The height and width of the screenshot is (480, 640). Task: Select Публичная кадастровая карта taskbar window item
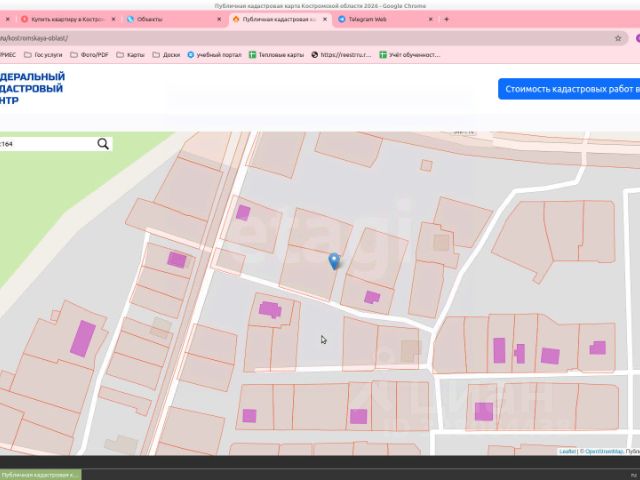click(x=40, y=475)
